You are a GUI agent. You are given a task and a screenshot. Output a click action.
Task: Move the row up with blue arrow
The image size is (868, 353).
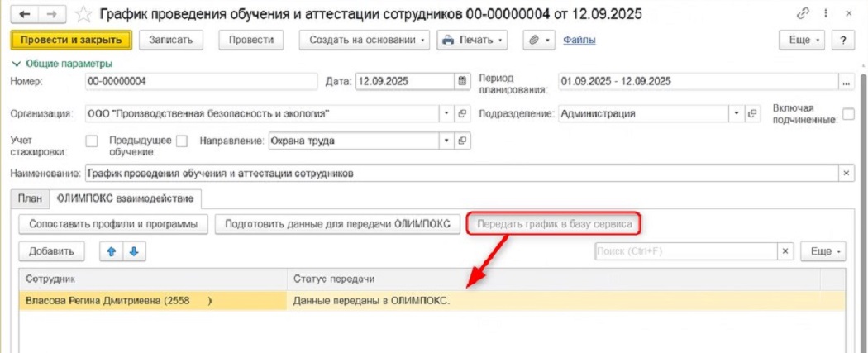pos(112,251)
